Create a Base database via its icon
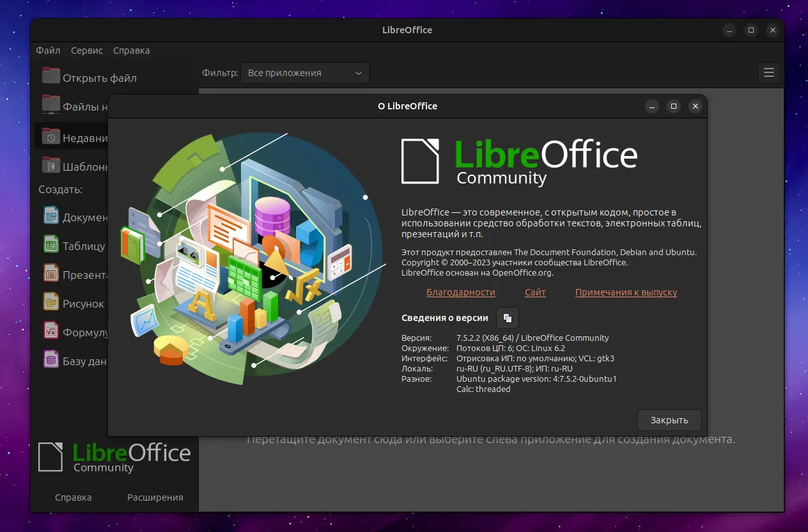The height and width of the screenshot is (532, 808). (x=51, y=360)
